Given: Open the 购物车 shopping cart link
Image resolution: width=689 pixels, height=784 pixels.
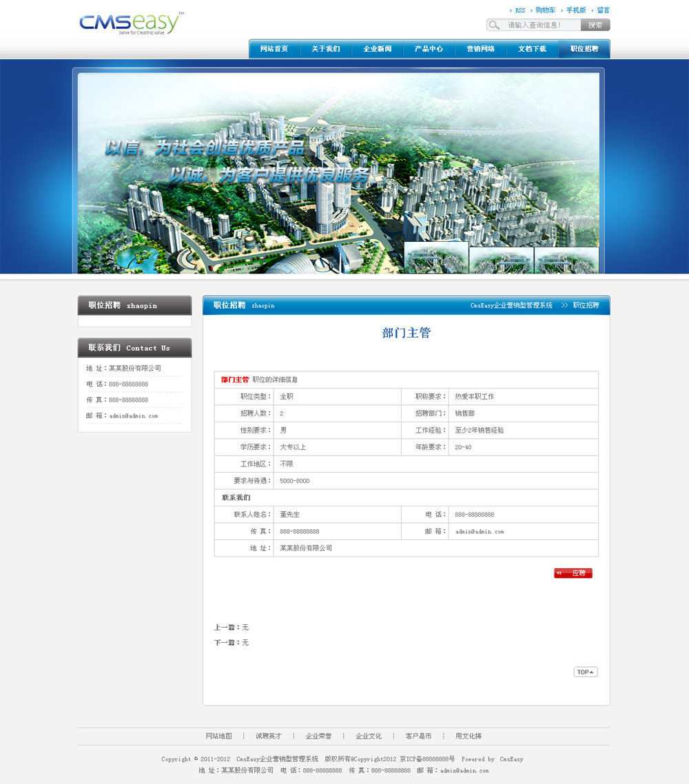Looking at the screenshot, I should [545, 10].
